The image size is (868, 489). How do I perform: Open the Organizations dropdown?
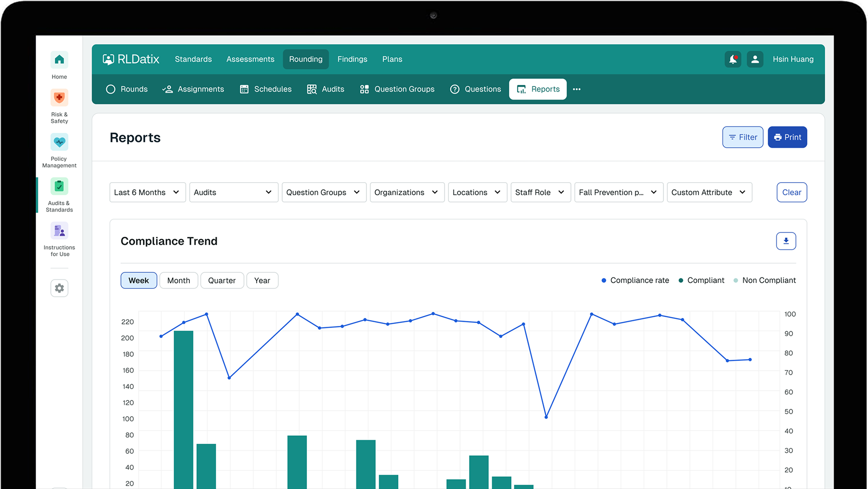click(x=407, y=192)
